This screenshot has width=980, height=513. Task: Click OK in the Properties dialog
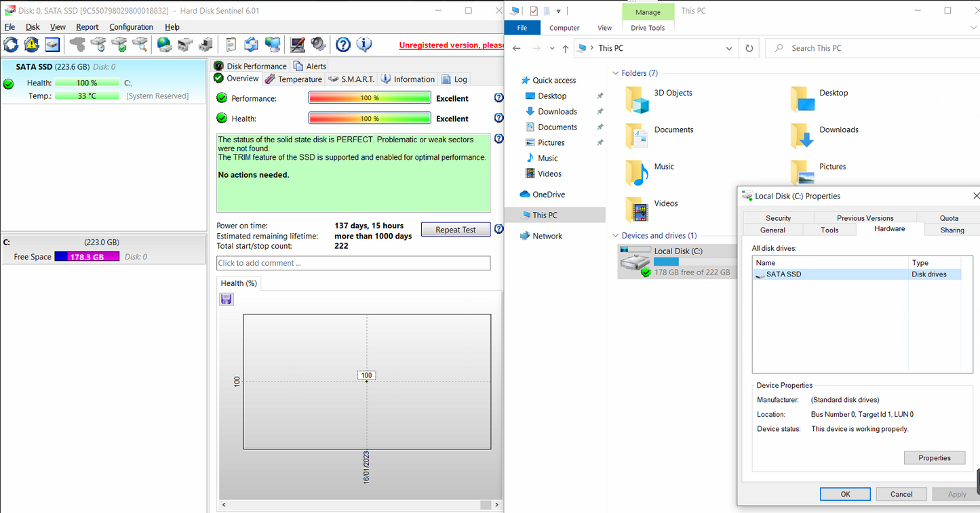[845, 494]
